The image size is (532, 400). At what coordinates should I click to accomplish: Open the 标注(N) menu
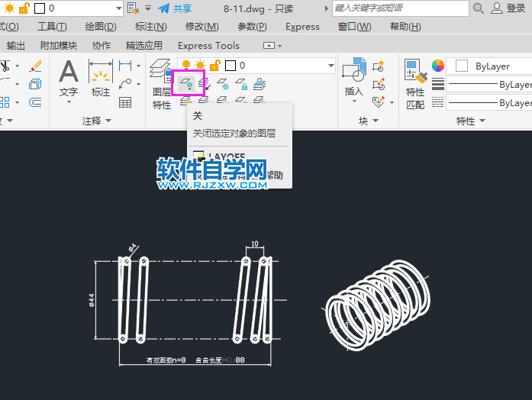click(150, 27)
